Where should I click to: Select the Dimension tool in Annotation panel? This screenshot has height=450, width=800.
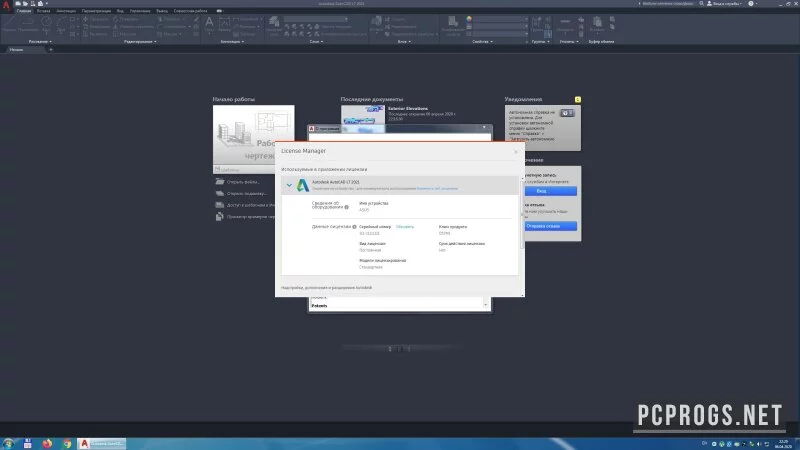[224, 24]
